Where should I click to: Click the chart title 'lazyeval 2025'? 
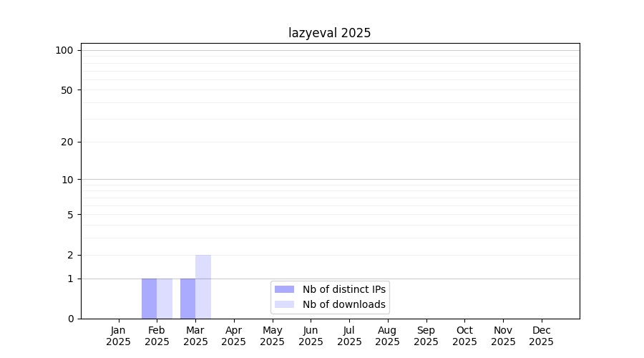tap(330, 33)
